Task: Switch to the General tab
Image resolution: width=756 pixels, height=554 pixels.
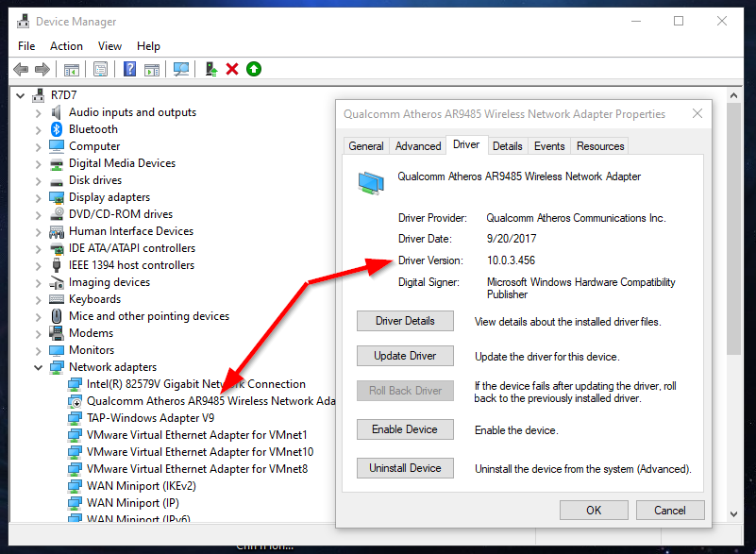Action: (366, 146)
